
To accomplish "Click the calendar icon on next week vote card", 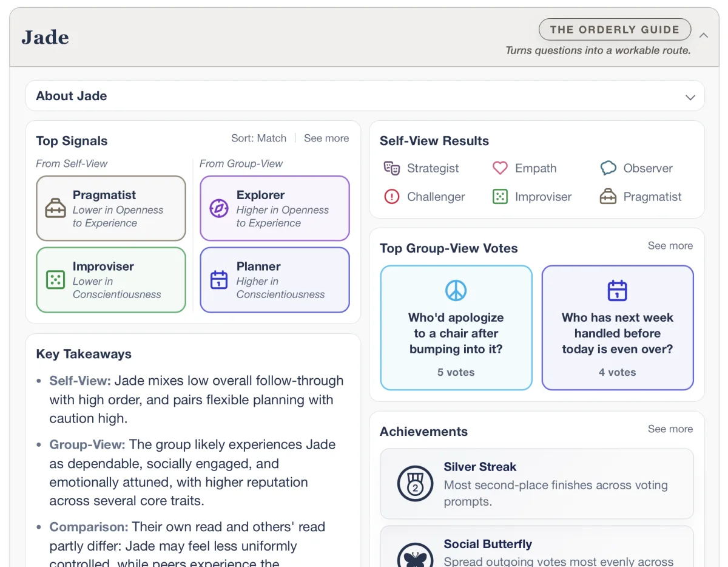I will tap(618, 290).
